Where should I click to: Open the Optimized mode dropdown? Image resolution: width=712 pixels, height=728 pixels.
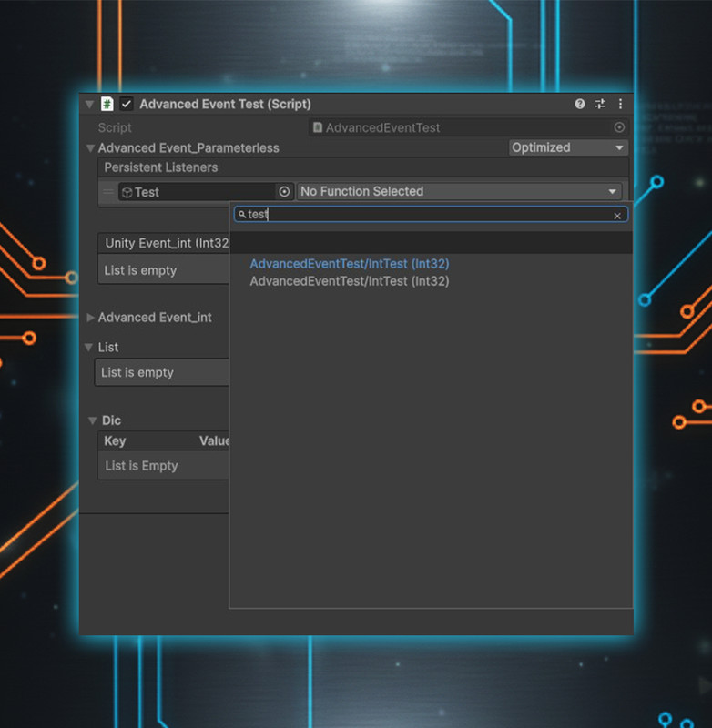pos(568,147)
